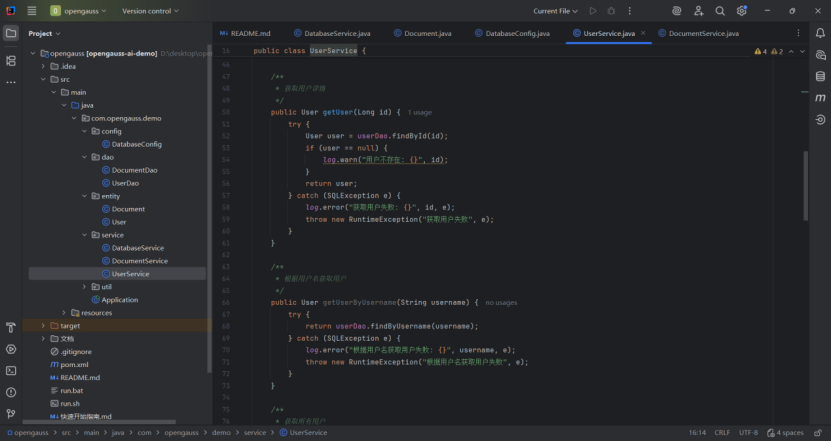Switch to the Document.java tab
This screenshot has height=442, width=831.
423,33
